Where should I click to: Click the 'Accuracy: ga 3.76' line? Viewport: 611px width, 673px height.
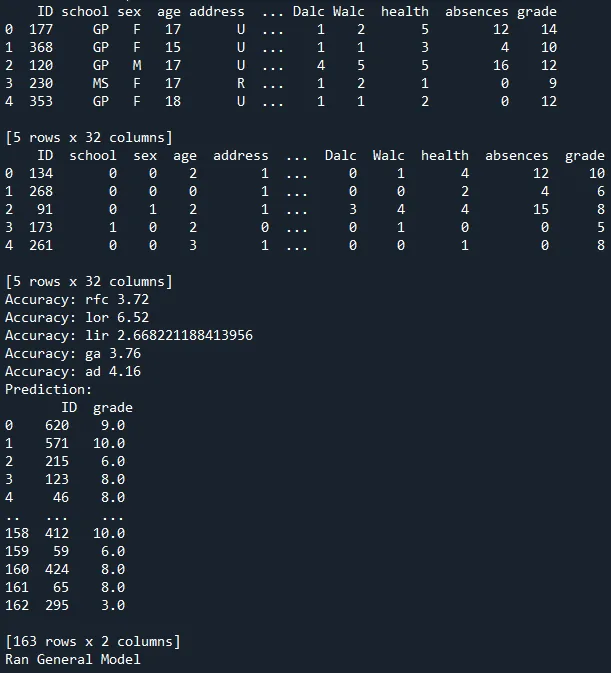[73, 353]
